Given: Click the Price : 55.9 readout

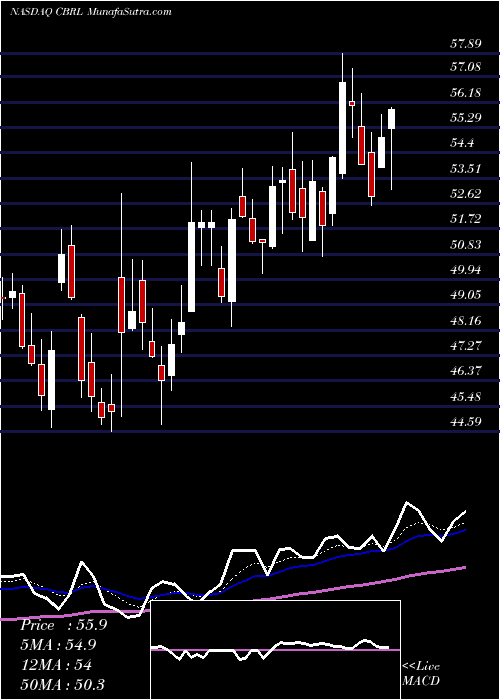Looking at the screenshot, I should point(63,625).
